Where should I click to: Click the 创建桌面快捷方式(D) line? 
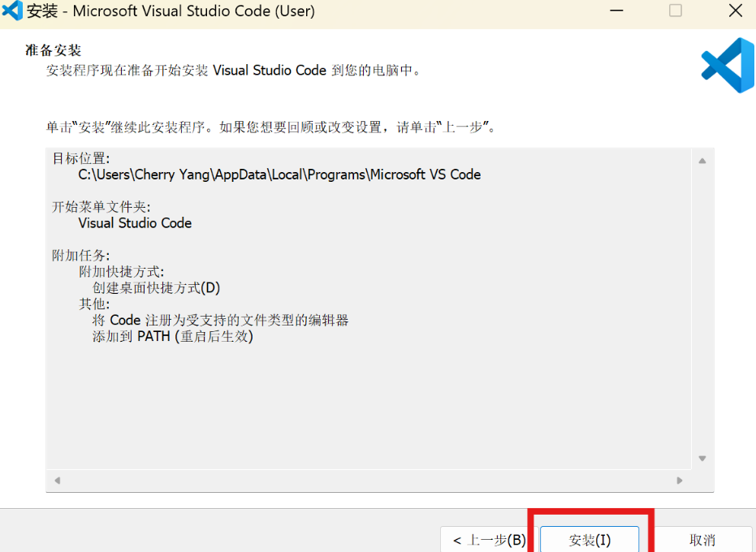tap(156, 288)
